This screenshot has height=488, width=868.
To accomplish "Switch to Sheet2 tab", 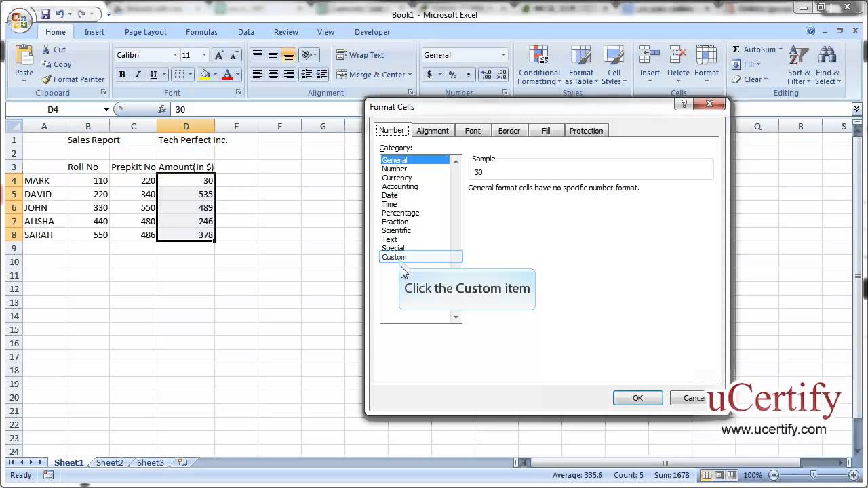I will pos(109,462).
